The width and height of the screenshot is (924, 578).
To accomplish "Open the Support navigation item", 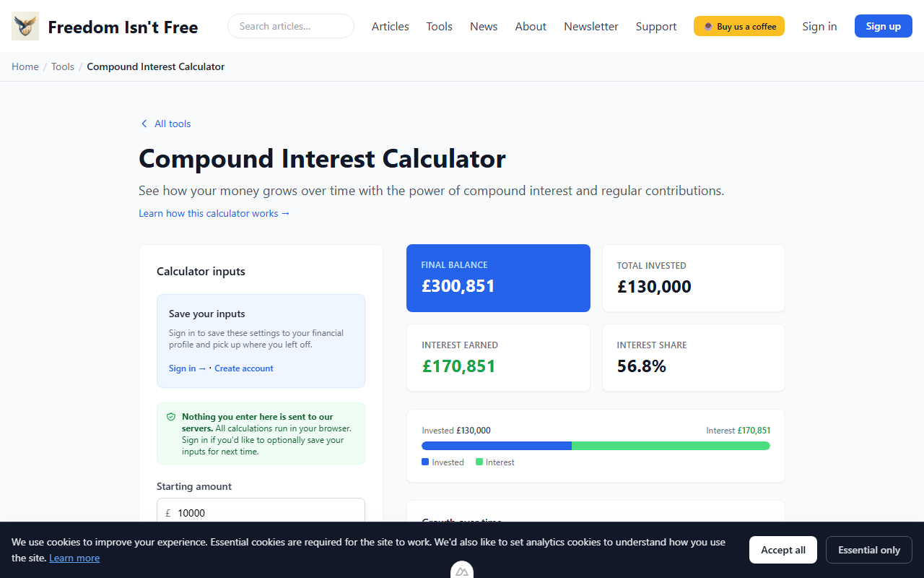I will click(655, 26).
